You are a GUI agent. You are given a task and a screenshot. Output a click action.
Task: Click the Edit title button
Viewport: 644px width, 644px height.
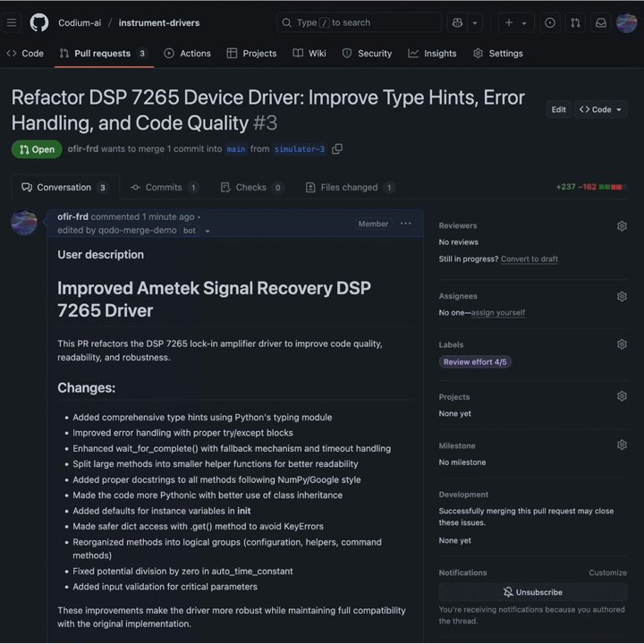click(x=558, y=110)
